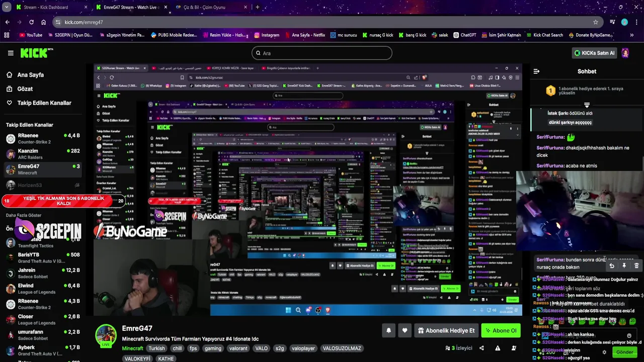The width and height of the screenshot is (644, 362).
Task: Open the YouTube bookmark
Action: (31, 35)
